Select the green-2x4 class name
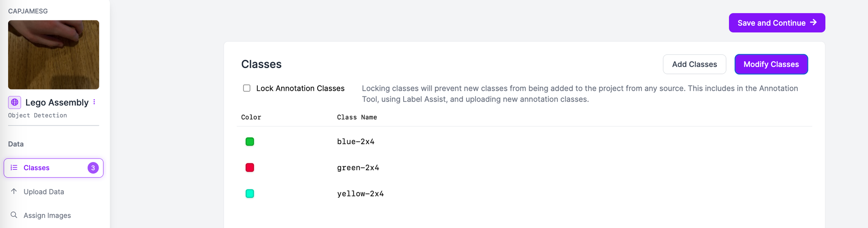The width and height of the screenshot is (868, 228). [358, 168]
